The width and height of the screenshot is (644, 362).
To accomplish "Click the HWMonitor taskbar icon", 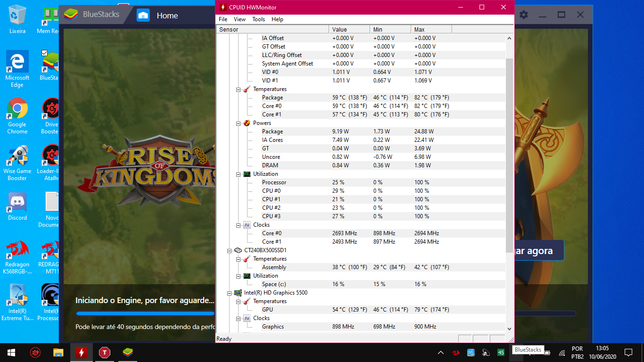I will [81, 353].
